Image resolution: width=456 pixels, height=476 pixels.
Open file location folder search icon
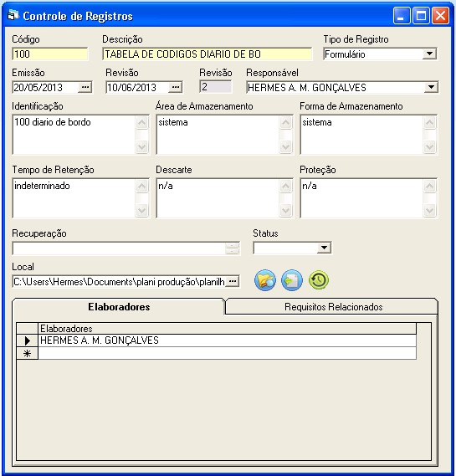point(265,280)
